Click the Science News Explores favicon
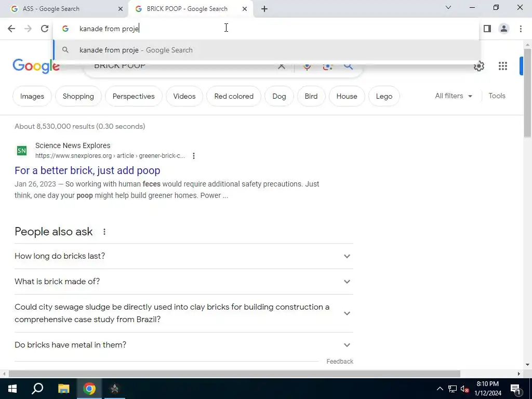The height and width of the screenshot is (399, 532). [22, 150]
